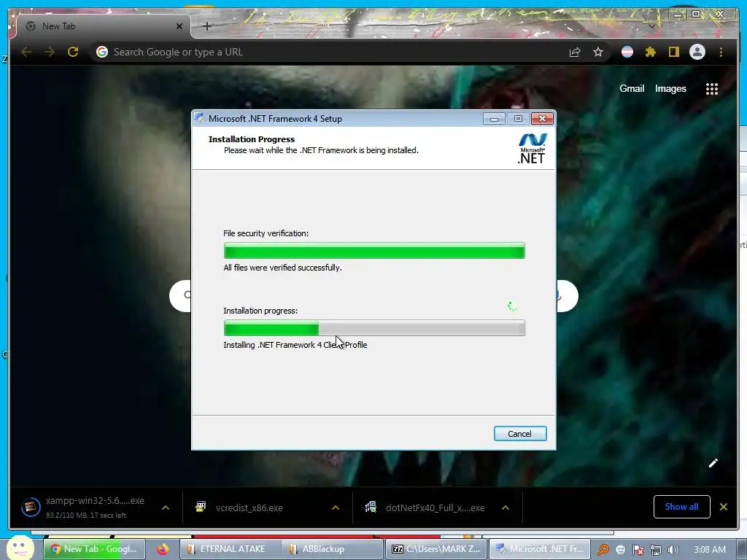Click the share page icon in address bar
This screenshot has width=747, height=560.
[x=575, y=52]
